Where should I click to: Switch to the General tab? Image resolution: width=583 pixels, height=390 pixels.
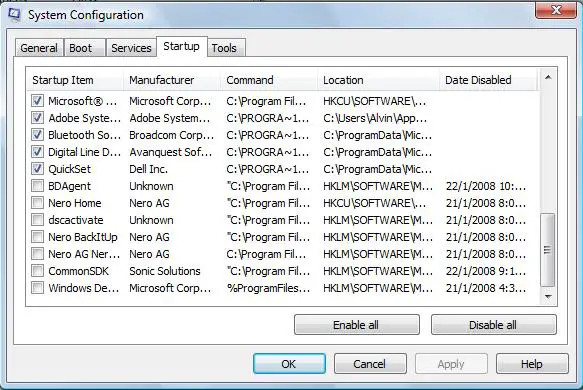[39, 48]
